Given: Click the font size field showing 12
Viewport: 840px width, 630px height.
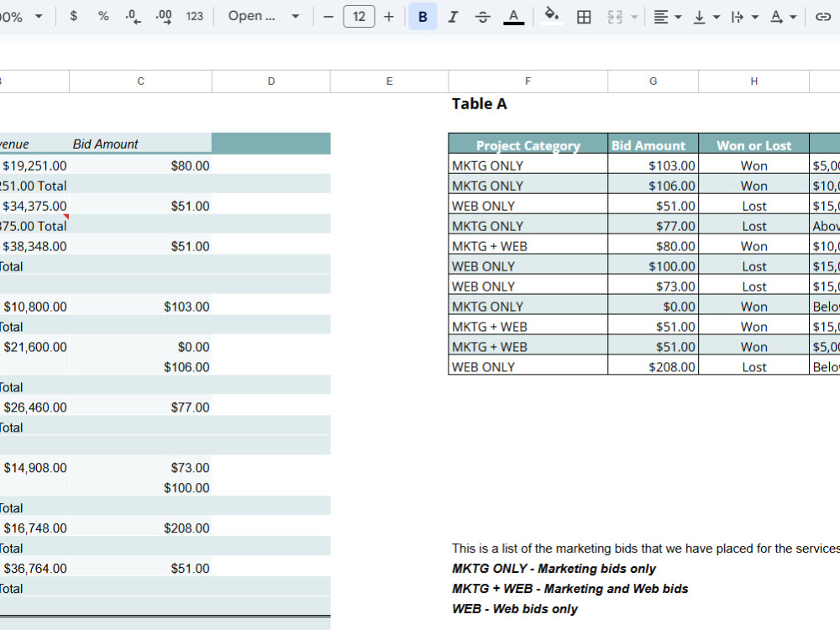Looking at the screenshot, I should point(359,17).
